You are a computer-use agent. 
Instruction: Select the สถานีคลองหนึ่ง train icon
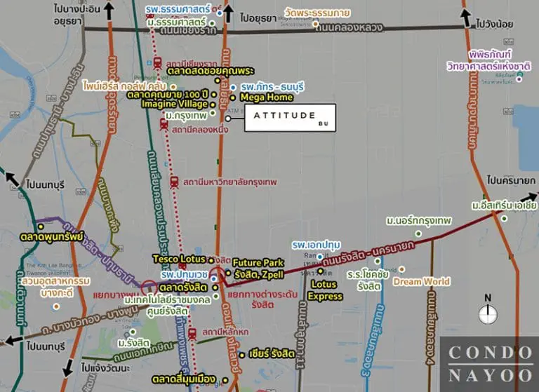164,124
